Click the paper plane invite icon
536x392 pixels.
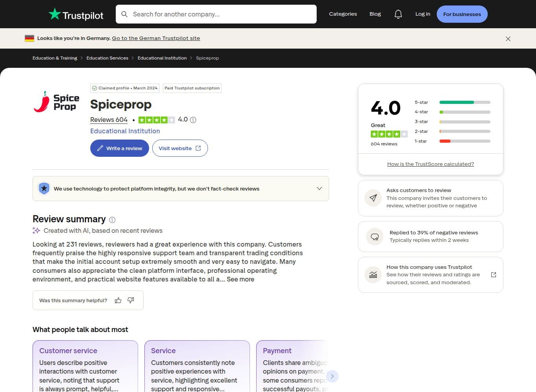pyautogui.click(x=373, y=198)
